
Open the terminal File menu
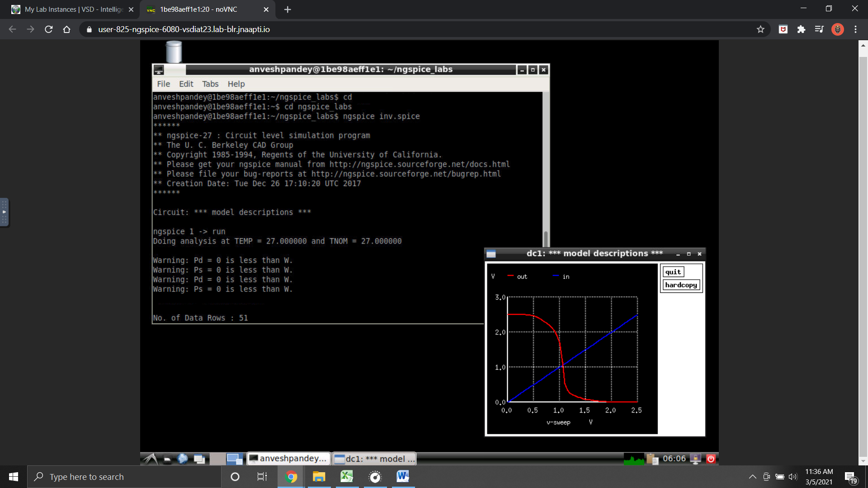point(163,84)
